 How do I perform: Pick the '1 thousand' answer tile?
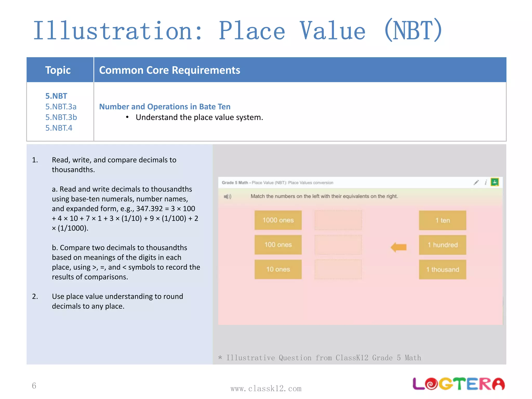(442, 270)
